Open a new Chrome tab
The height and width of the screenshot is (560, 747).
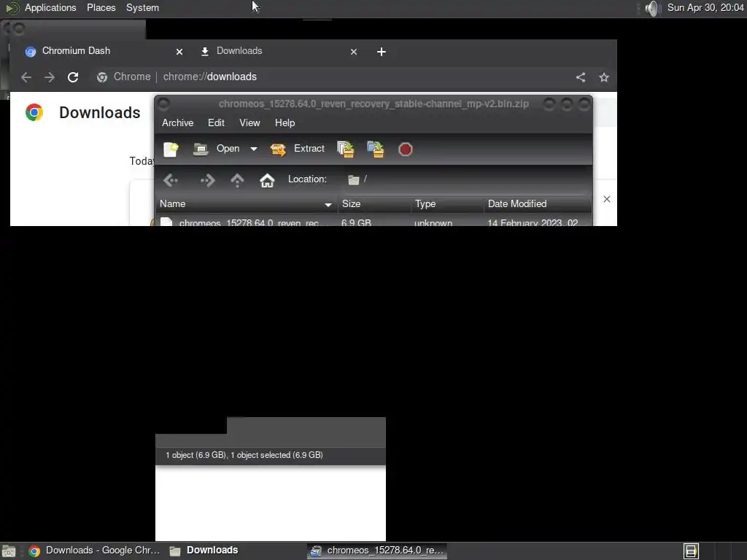(x=381, y=52)
